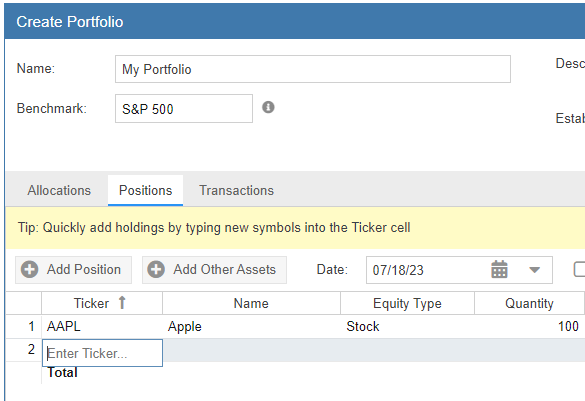
Task: Open the calendar date picker icon
Action: [499, 270]
